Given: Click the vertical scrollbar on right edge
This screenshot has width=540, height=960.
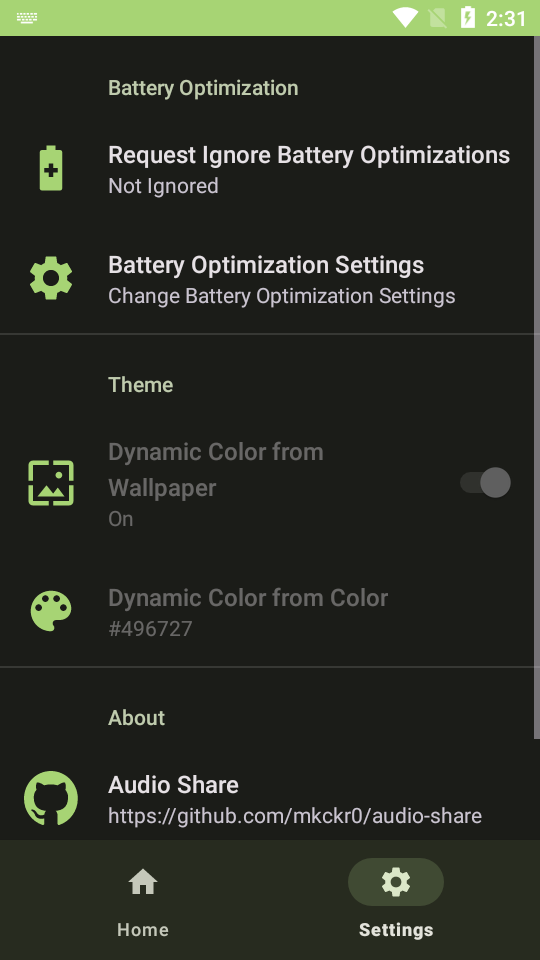Looking at the screenshot, I should click(x=537, y=387).
